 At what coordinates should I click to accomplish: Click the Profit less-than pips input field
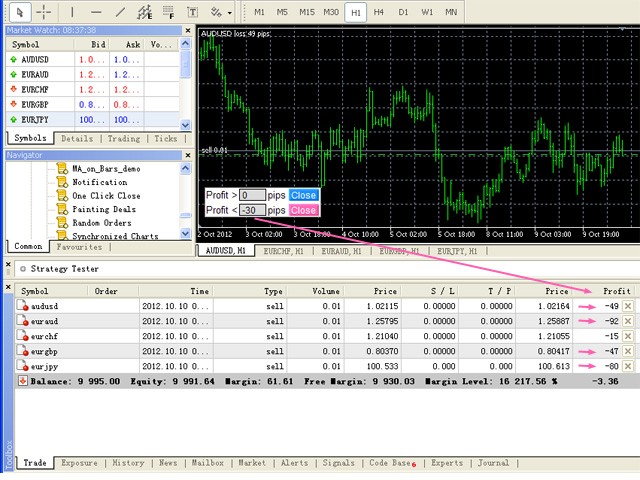pos(252,210)
